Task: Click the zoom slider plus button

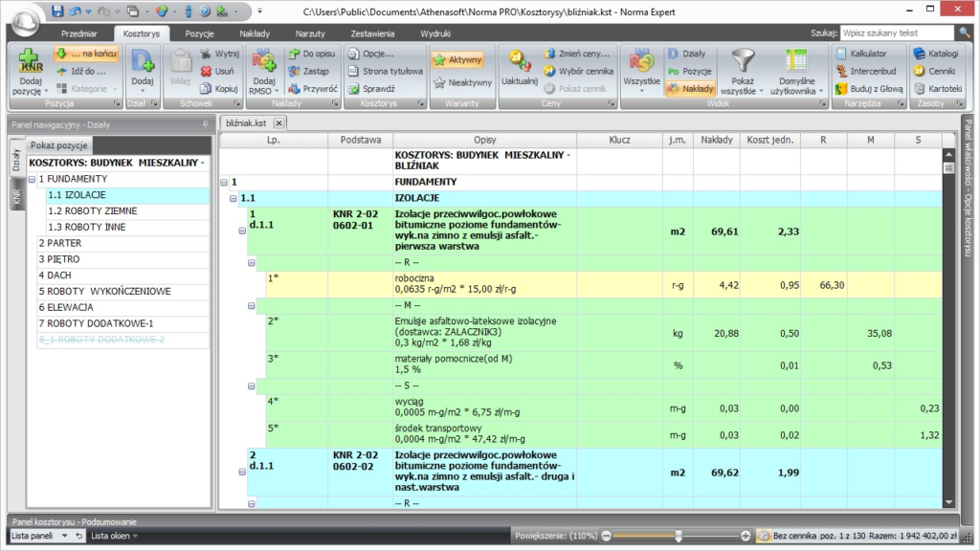Action: pyautogui.click(x=747, y=537)
